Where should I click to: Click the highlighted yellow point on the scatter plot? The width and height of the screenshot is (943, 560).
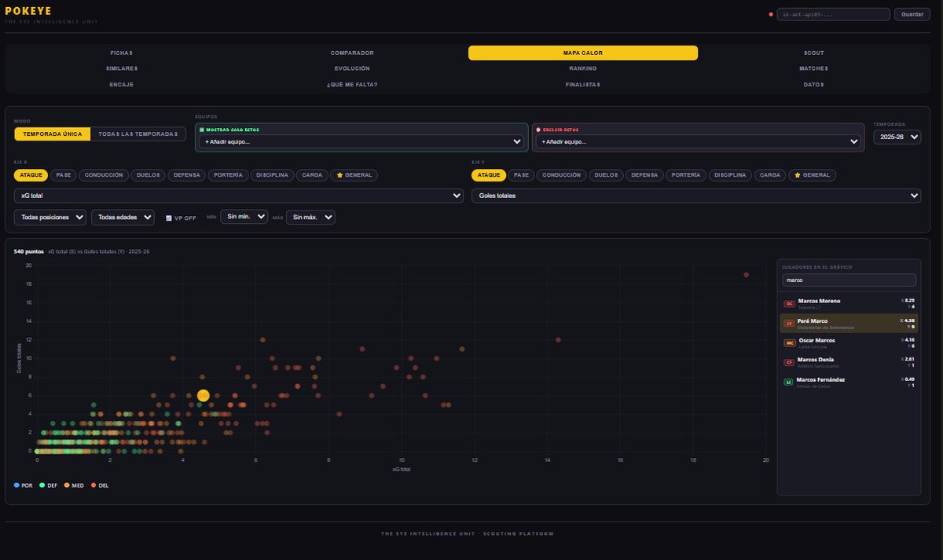(204, 395)
